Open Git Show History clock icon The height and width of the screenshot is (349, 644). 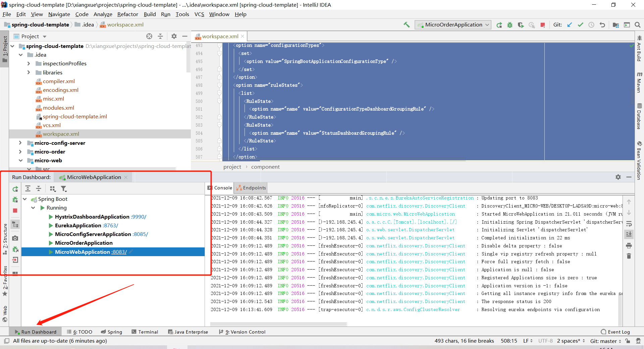[591, 25]
